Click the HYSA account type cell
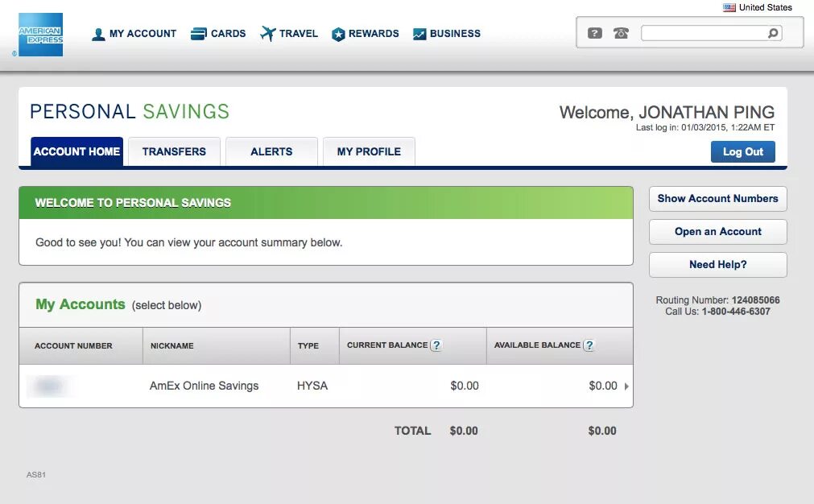The width and height of the screenshot is (814, 504). click(312, 386)
